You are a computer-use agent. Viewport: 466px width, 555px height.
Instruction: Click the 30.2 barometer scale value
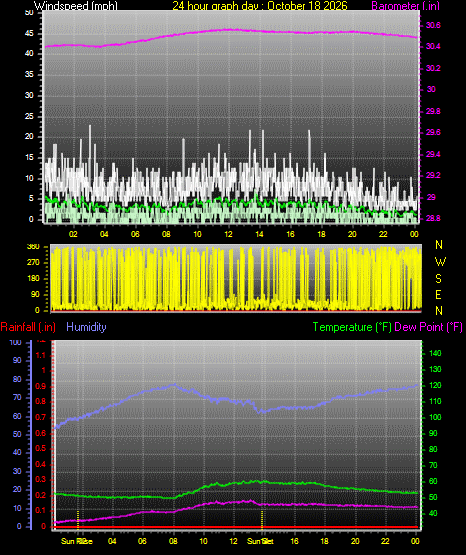pyautogui.click(x=433, y=68)
